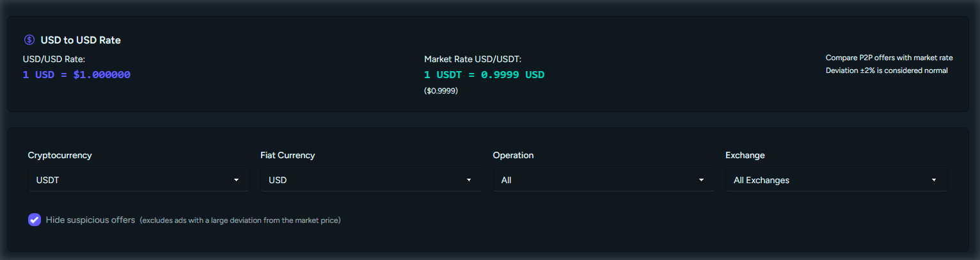Click the 1 USDT = 0.9999 USD market rate
The height and width of the screenshot is (260, 980).
pyautogui.click(x=484, y=74)
